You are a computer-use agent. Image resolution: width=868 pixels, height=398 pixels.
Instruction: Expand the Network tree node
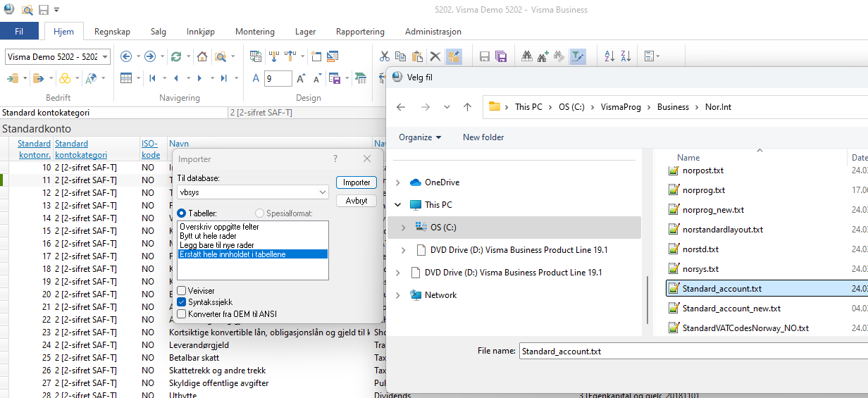point(398,295)
